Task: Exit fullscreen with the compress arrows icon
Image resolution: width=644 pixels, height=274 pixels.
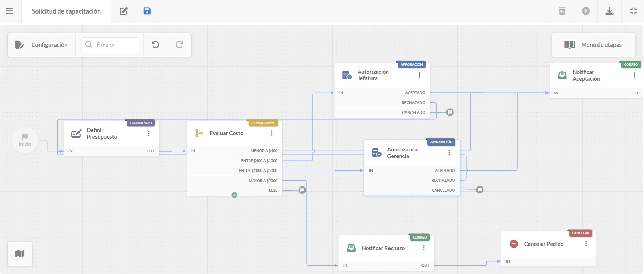Action: pos(634,11)
